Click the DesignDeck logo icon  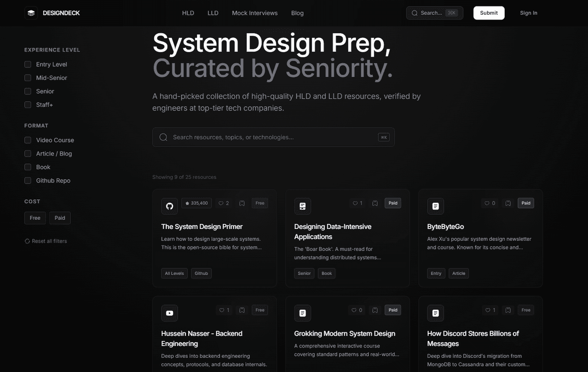[x=31, y=13]
